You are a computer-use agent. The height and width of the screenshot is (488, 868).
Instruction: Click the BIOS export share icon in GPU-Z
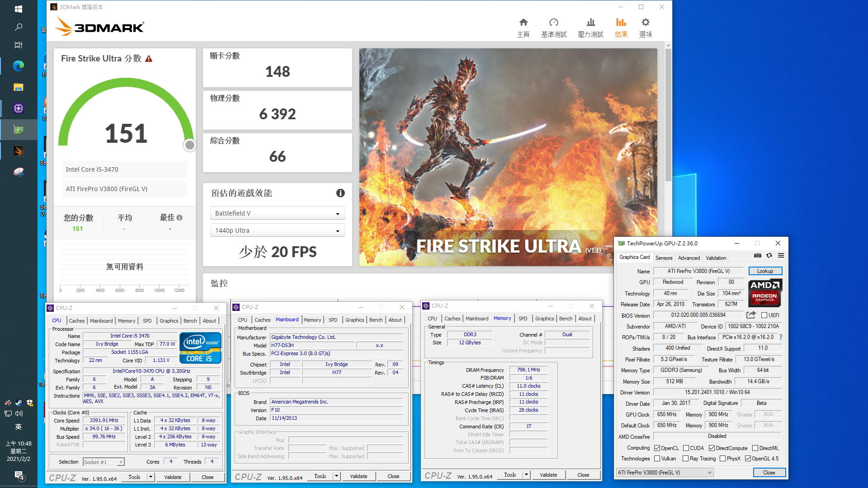[x=751, y=315]
